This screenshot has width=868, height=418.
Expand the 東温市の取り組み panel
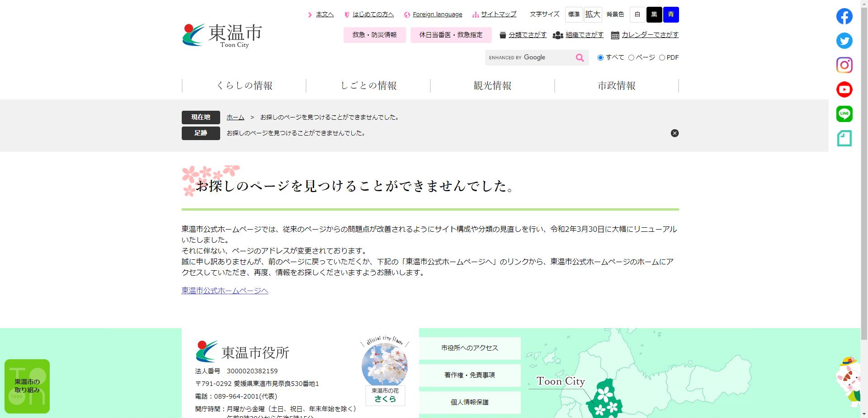point(27,386)
